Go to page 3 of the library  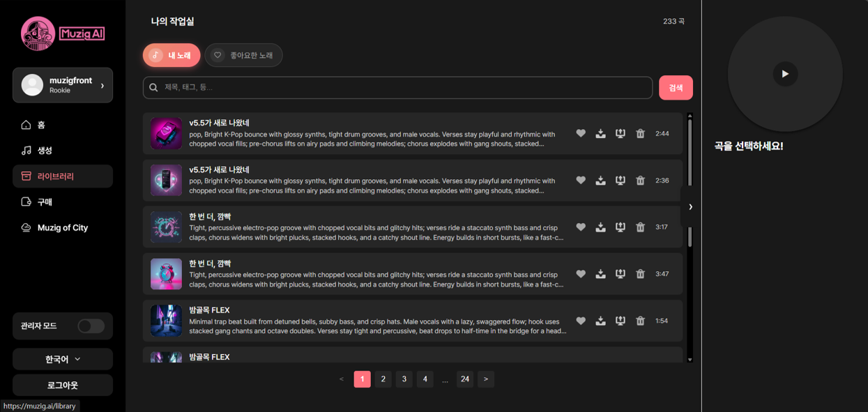tap(404, 379)
